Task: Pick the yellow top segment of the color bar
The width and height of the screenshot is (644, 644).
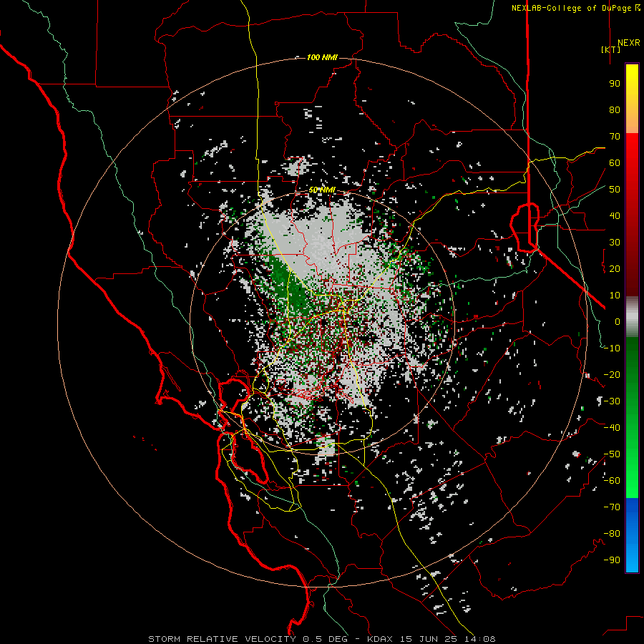Action: tap(632, 82)
